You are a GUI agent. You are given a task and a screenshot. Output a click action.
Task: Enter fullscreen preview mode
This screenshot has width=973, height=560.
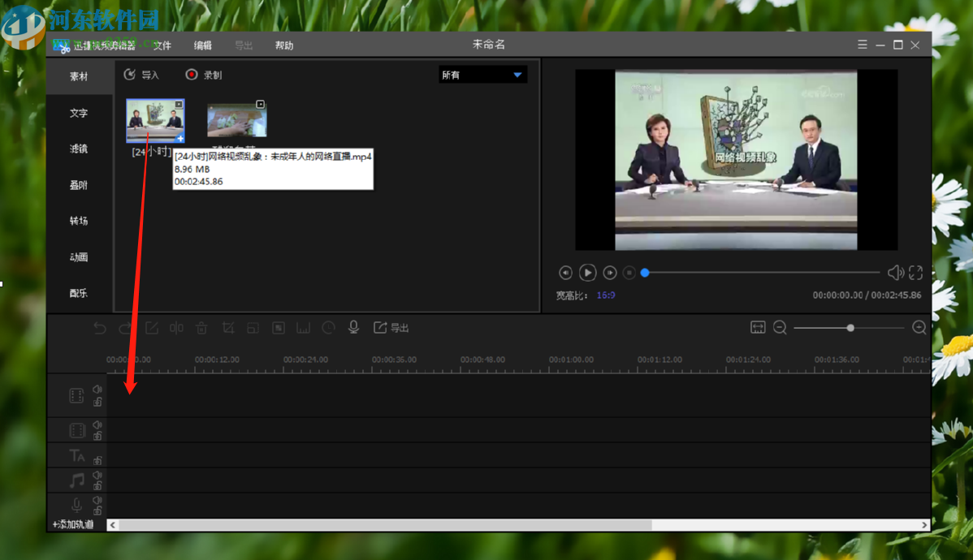tap(915, 274)
